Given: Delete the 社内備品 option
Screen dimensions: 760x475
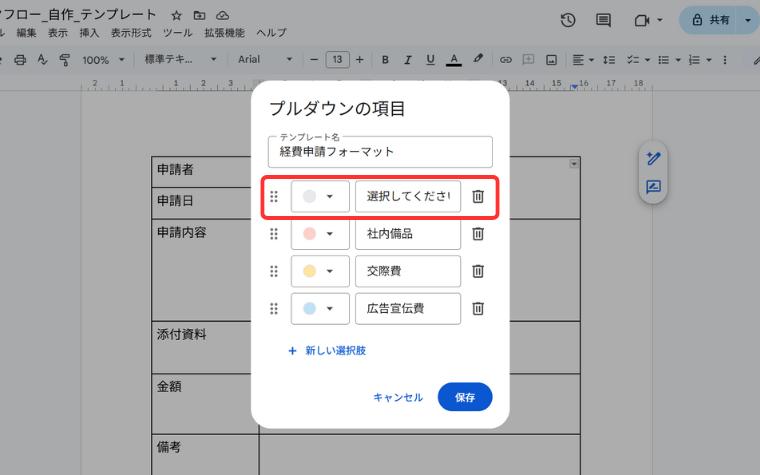Looking at the screenshot, I should (478, 234).
